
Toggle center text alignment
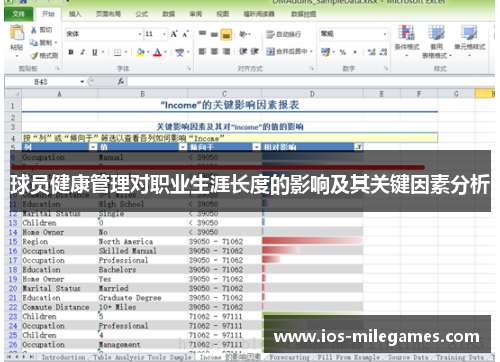point(214,51)
